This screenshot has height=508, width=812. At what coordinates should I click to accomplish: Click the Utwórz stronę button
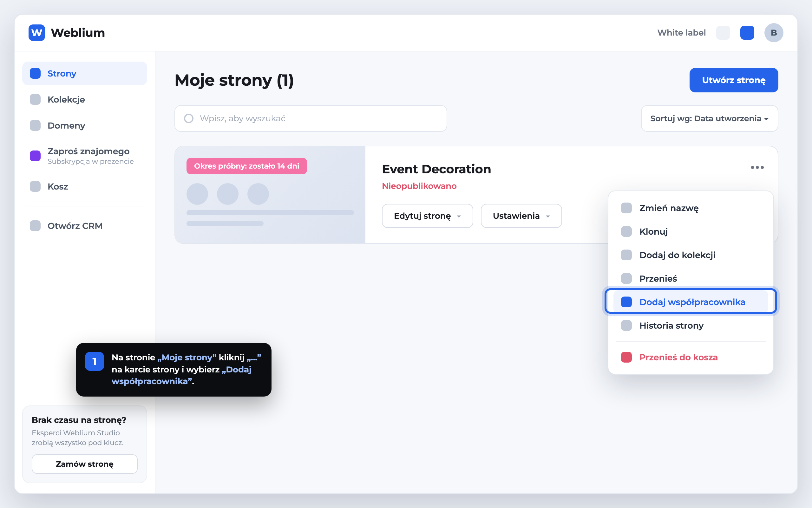pos(734,80)
